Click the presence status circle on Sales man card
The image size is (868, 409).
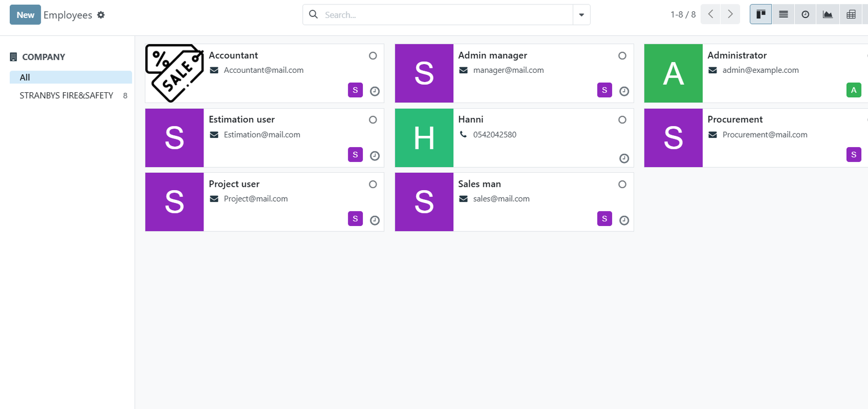point(622,184)
